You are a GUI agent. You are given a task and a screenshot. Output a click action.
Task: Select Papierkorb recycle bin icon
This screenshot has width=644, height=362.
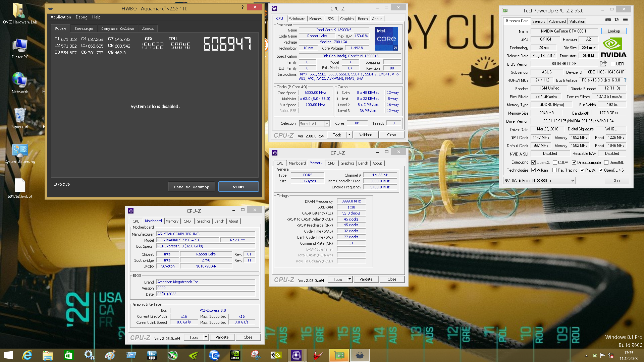[x=20, y=118]
